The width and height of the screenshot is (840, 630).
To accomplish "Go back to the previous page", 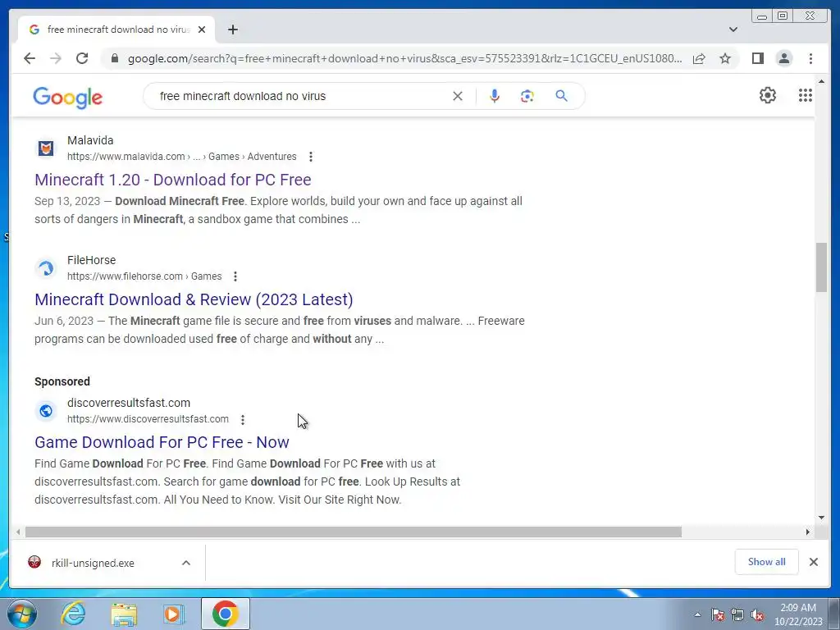I will [30, 58].
